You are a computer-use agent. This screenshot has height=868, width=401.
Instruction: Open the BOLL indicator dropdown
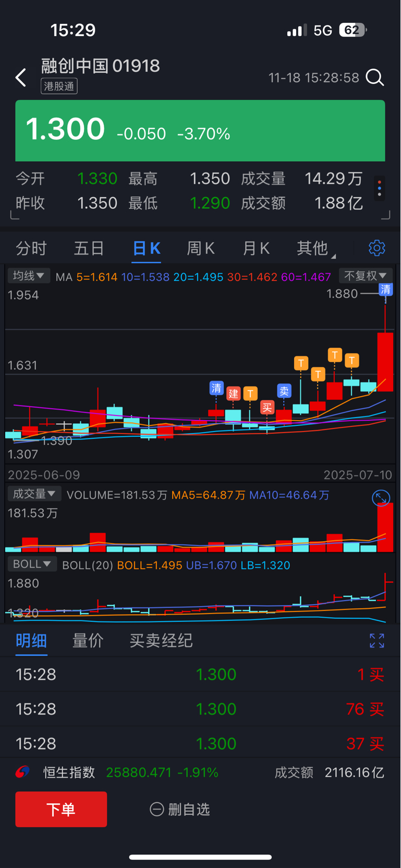pyautogui.click(x=32, y=564)
